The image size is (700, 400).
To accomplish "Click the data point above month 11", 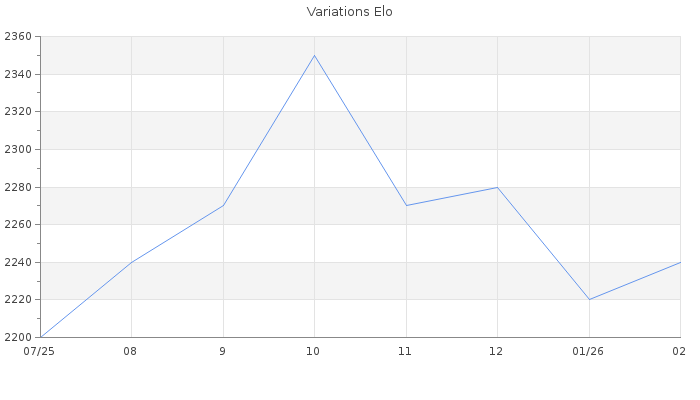I will pyautogui.click(x=406, y=205).
